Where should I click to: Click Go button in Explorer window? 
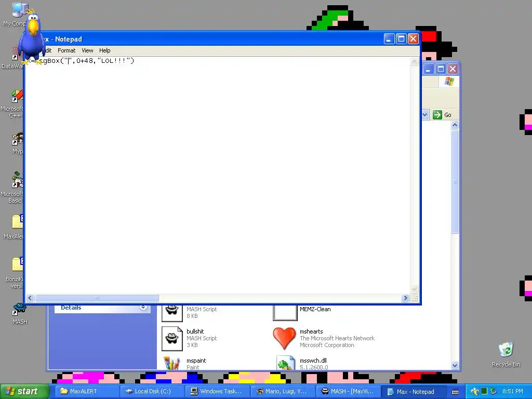pos(442,115)
